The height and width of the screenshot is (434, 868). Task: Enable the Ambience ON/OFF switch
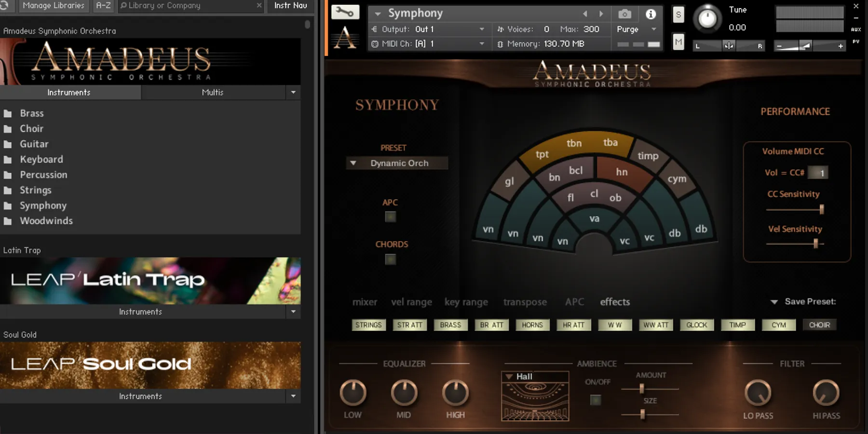click(596, 399)
